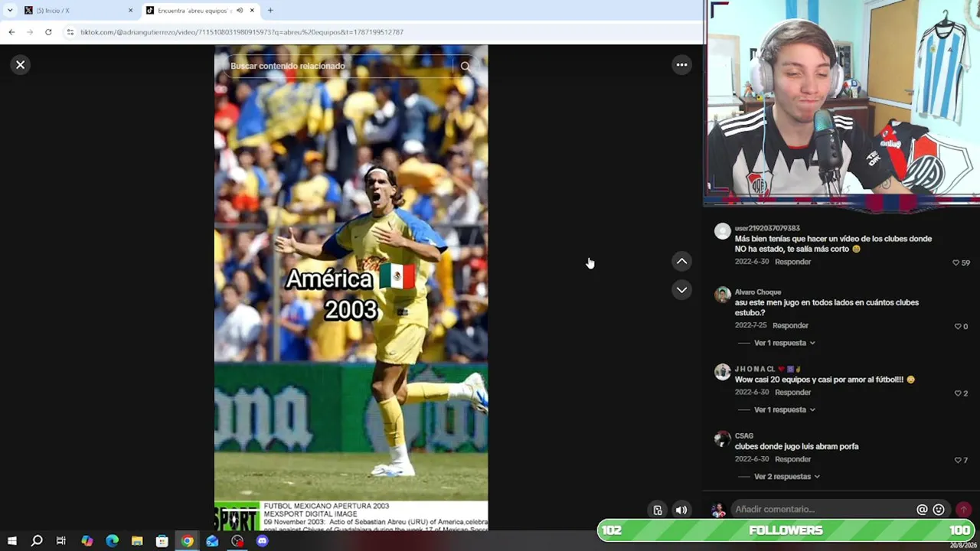The image size is (980, 551).
Task: Open the Windows Start menu
Action: click(x=11, y=541)
